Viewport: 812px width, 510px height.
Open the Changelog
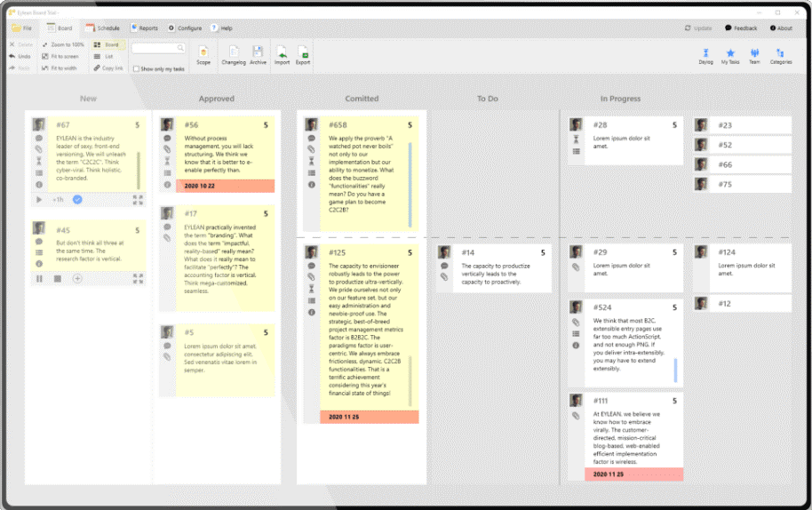click(x=234, y=55)
